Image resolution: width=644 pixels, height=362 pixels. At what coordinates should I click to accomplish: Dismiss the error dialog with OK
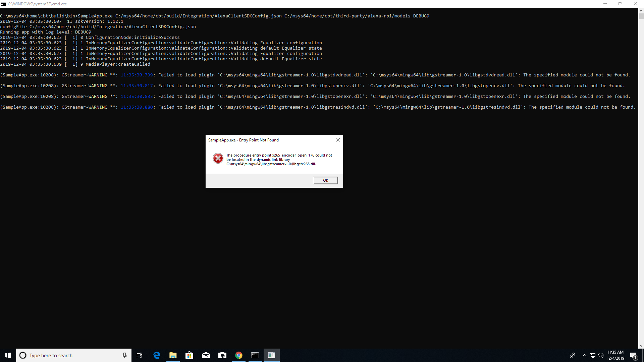325,180
